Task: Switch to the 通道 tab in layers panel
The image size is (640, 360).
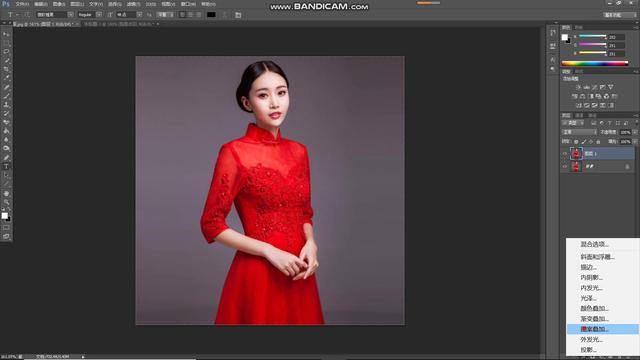Action: [579, 116]
